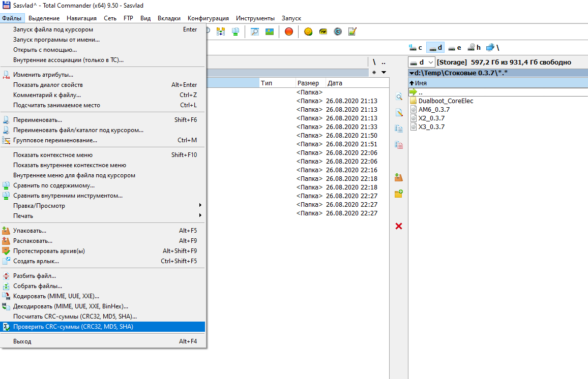Click the compare pages toolbar icon
Screen dimensions: 588x379
(236, 32)
